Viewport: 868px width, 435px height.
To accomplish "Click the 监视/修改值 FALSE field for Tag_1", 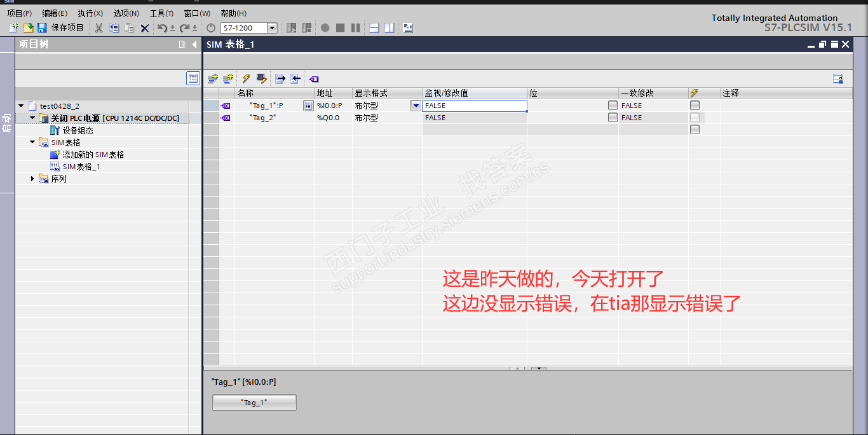I will tap(475, 106).
